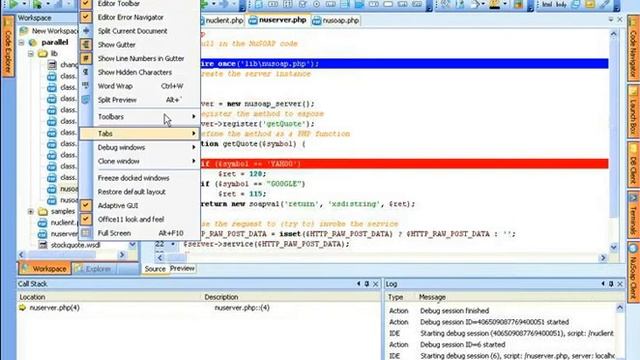Image resolution: width=640 pixels, height=360 pixels.
Task: Switch to the nuclient.php tab
Action: click(223, 20)
